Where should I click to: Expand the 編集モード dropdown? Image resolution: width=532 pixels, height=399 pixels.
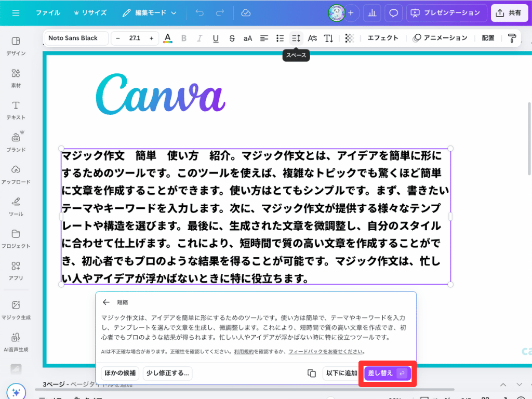tap(150, 13)
